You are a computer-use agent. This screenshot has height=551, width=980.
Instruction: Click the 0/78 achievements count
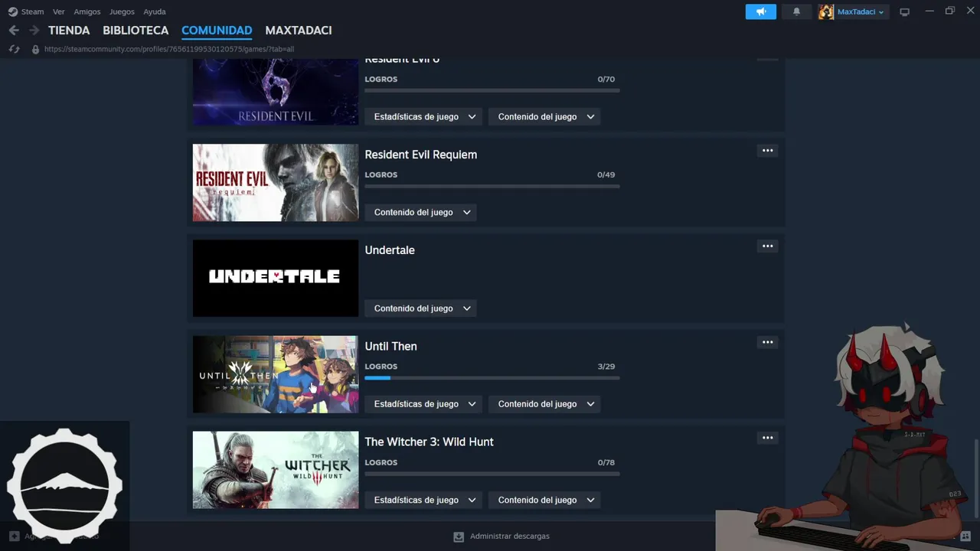pyautogui.click(x=606, y=462)
